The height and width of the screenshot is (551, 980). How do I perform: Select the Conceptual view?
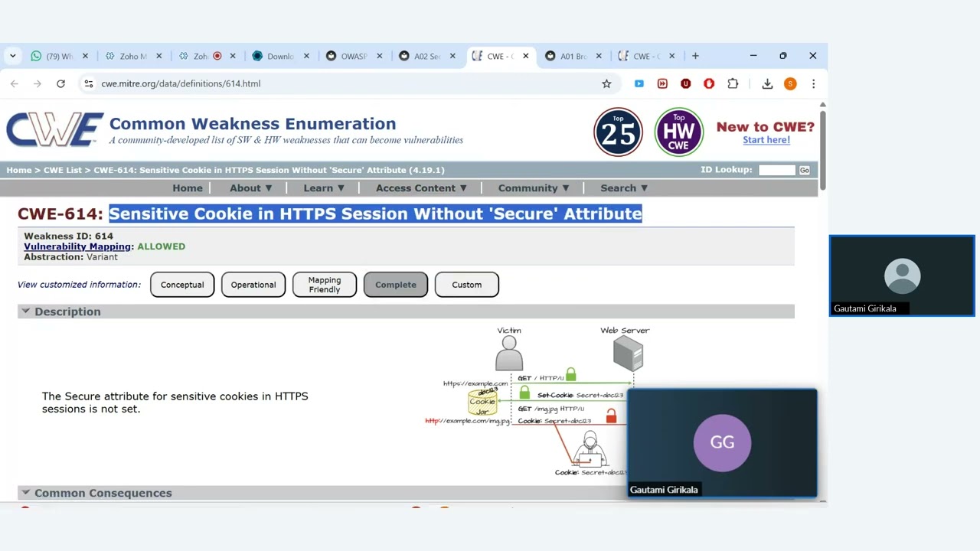click(x=182, y=285)
